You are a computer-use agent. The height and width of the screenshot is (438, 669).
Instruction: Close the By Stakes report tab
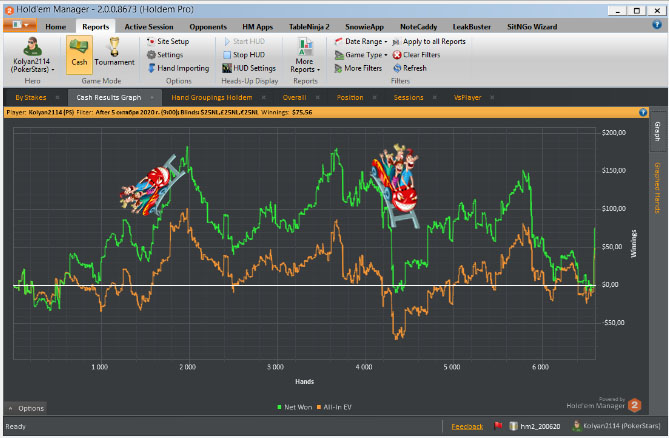tap(58, 98)
